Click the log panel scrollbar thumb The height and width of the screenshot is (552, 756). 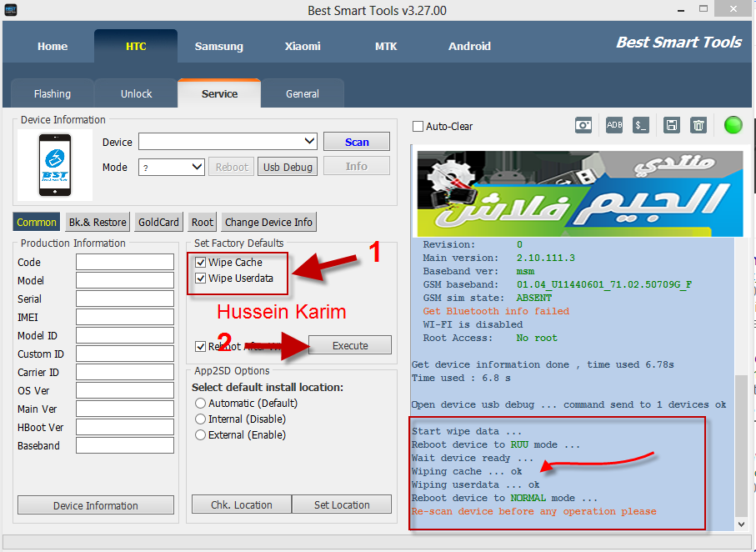[742, 444]
